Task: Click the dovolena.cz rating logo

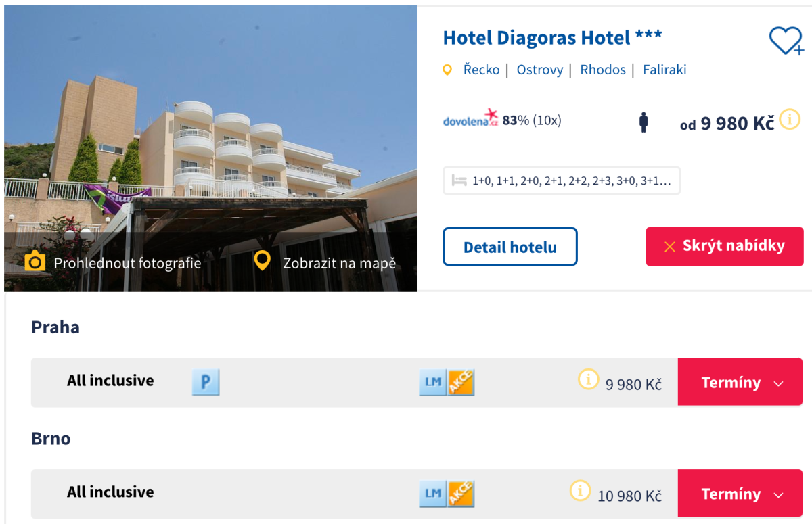Action: pyautogui.click(x=470, y=120)
